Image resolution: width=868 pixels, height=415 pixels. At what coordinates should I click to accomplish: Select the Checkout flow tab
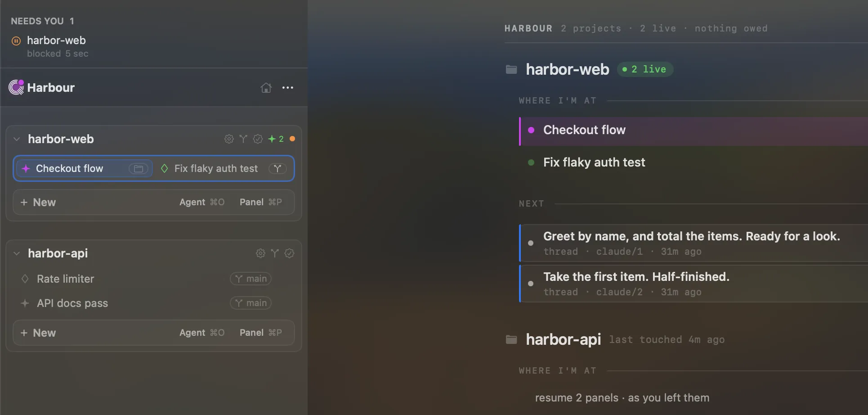85,168
